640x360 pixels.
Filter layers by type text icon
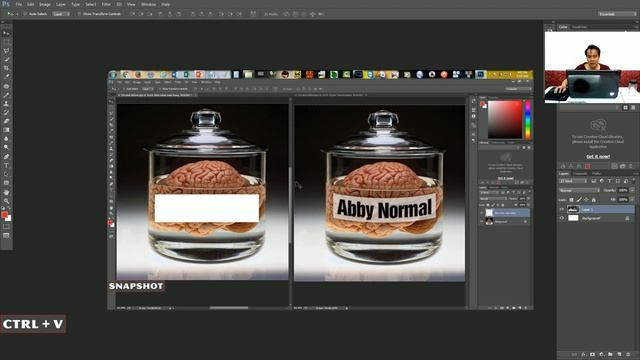(610, 181)
